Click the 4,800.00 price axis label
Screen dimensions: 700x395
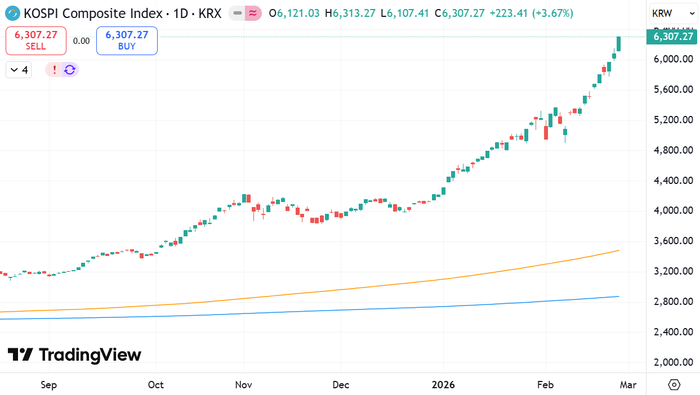click(673, 150)
